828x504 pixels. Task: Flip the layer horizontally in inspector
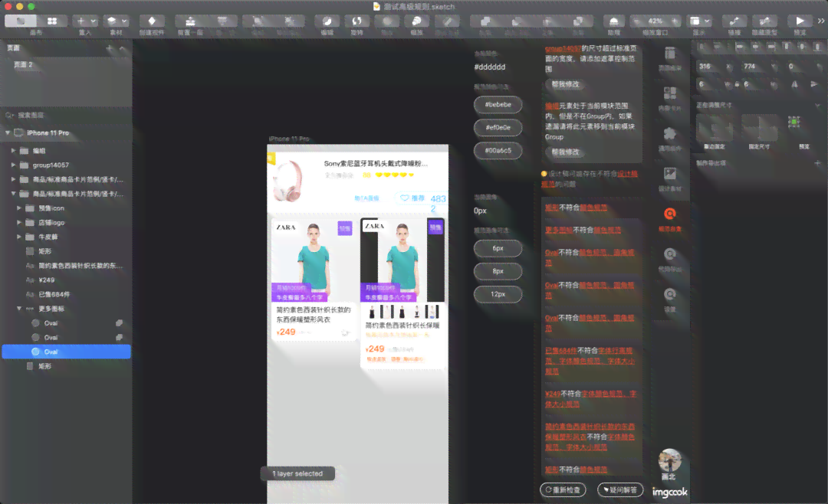[795, 84]
